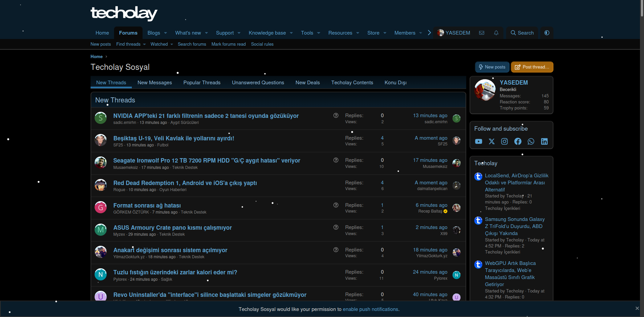Open Pylorex's teal N avatar beside thread title

(x=101, y=275)
